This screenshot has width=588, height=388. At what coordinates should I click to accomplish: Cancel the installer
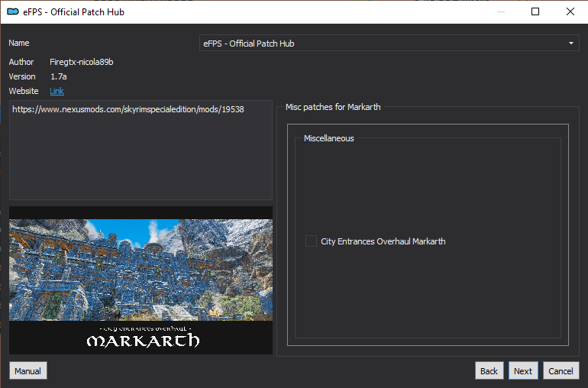(561, 370)
